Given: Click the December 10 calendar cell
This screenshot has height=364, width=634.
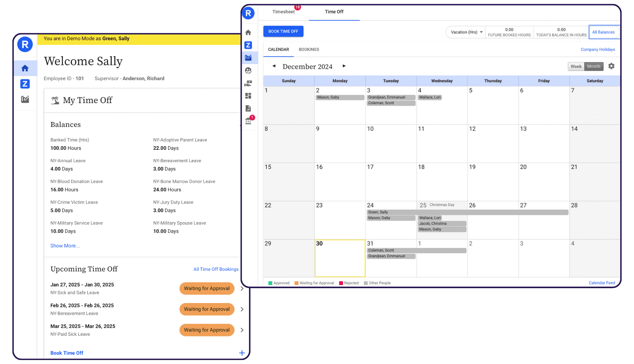Looking at the screenshot, I should click(391, 144).
